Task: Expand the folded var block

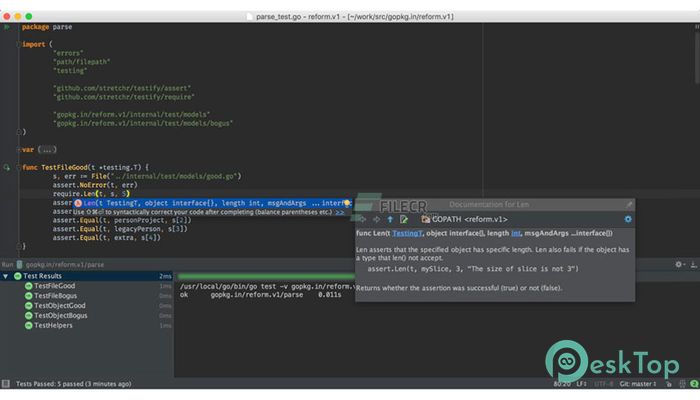Action: point(19,150)
